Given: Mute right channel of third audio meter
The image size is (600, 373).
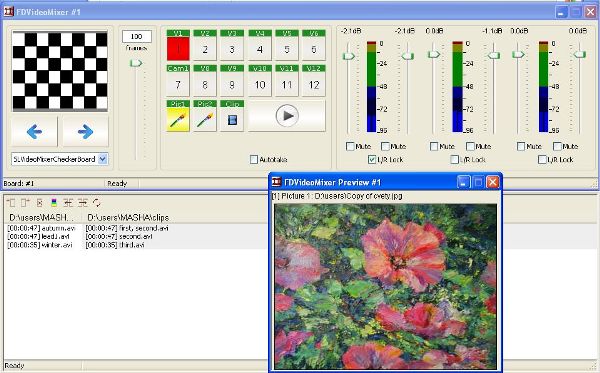Looking at the screenshot, I should click(x=557, y=146).
